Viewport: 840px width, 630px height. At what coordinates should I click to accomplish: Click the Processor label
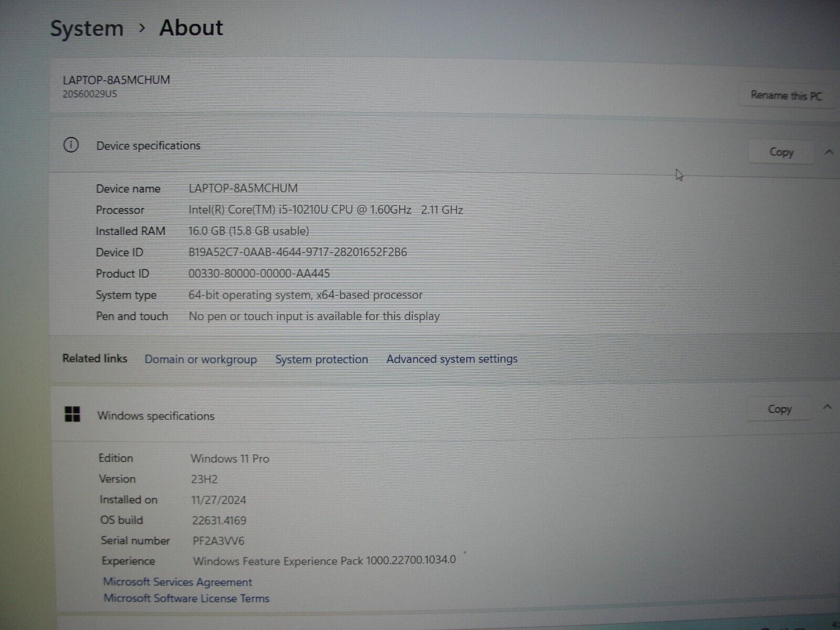point(120,210)
